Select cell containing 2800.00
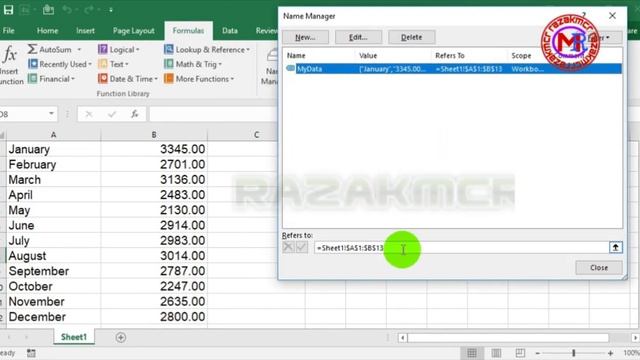 154,317
